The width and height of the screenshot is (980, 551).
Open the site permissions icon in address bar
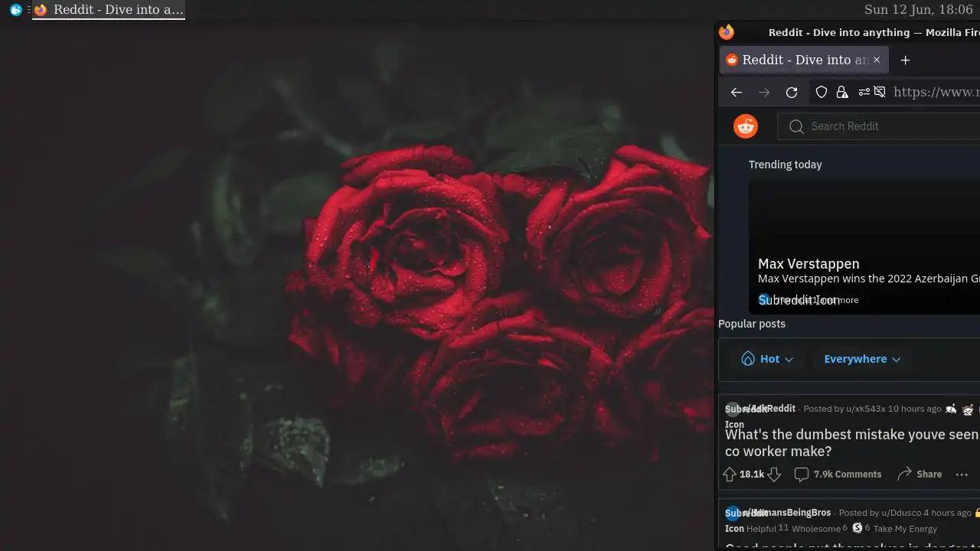[x=864, y=93]
